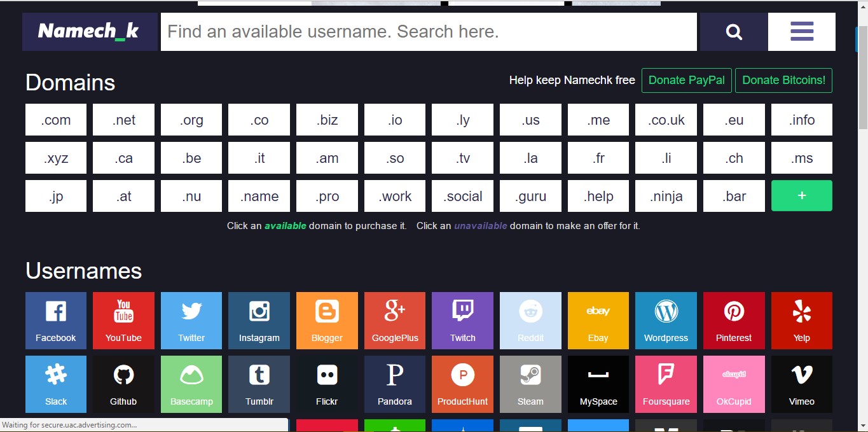Click Donate PayPal button
Viewport: 868px width, 432px height.
tap(687, 80)
